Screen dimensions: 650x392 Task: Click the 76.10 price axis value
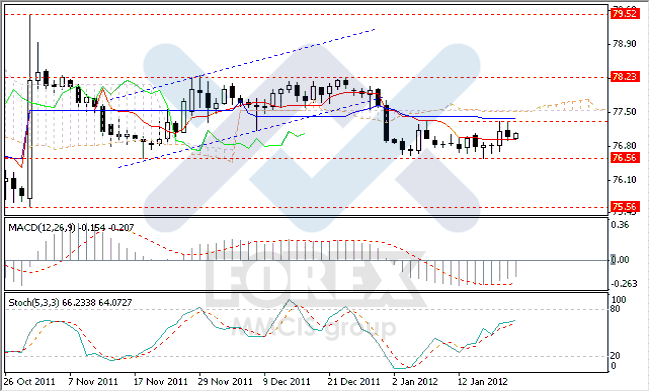pos(624,180)
